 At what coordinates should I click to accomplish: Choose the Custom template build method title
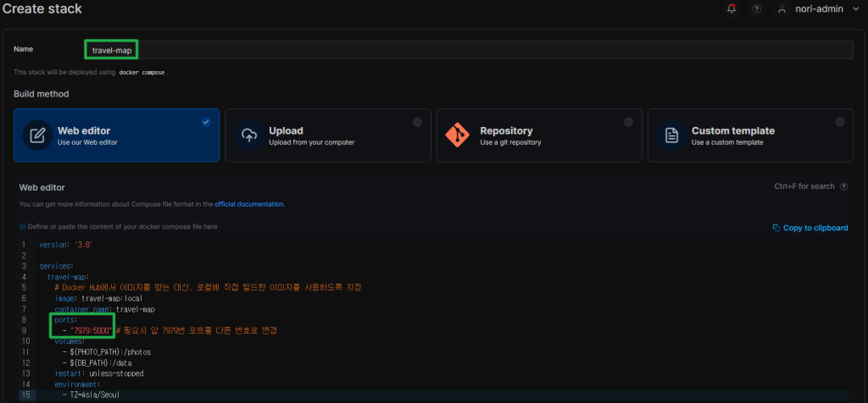coord(732,130)
